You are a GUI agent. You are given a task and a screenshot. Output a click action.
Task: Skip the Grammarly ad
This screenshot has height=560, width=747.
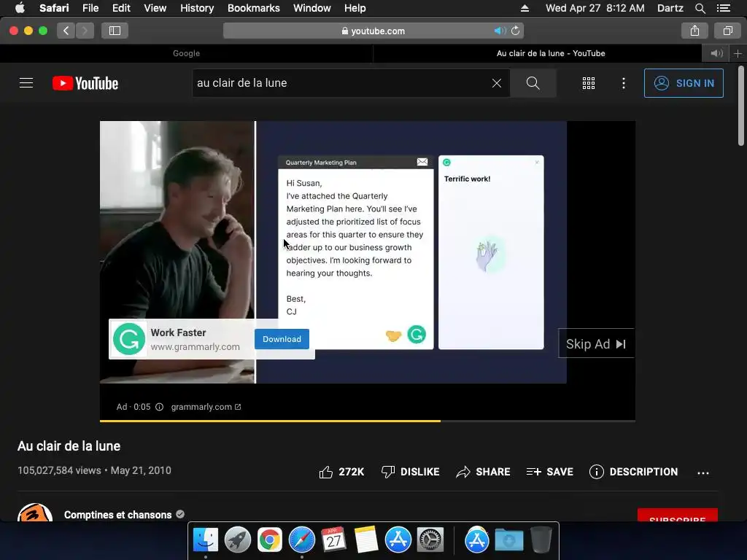(x=596, y=343)
